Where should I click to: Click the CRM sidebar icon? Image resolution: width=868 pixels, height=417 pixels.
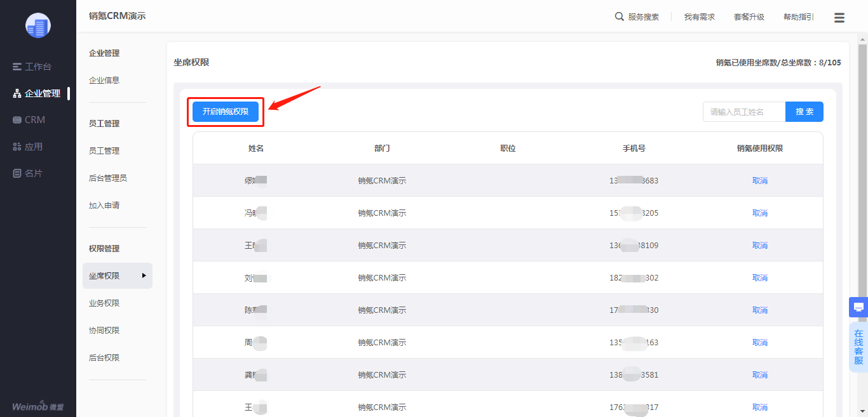[17, 120]
